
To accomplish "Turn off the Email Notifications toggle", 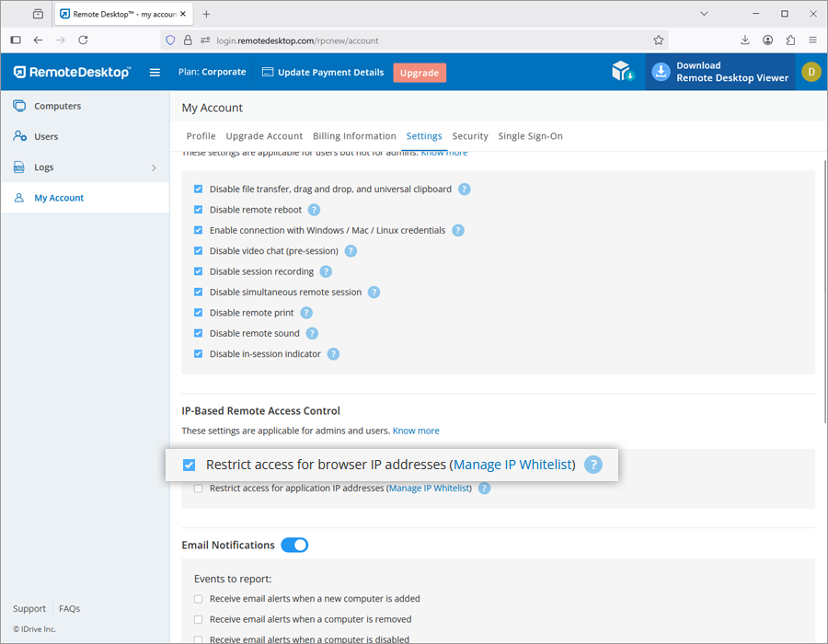I will (294, 546).
